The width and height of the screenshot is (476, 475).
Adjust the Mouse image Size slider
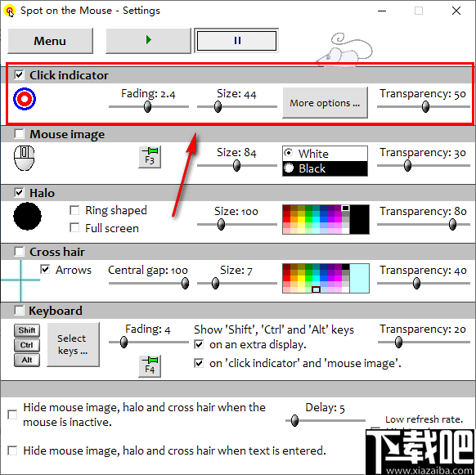(x=236, y=166)
